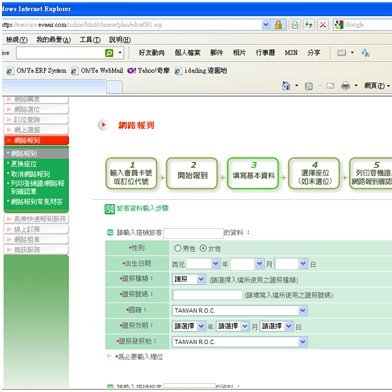The height and width of the screenshot is (392, 392).
Task: Open the 網頁(P) command bar menu
Action: pyautogui.click(x=376, y=86)
